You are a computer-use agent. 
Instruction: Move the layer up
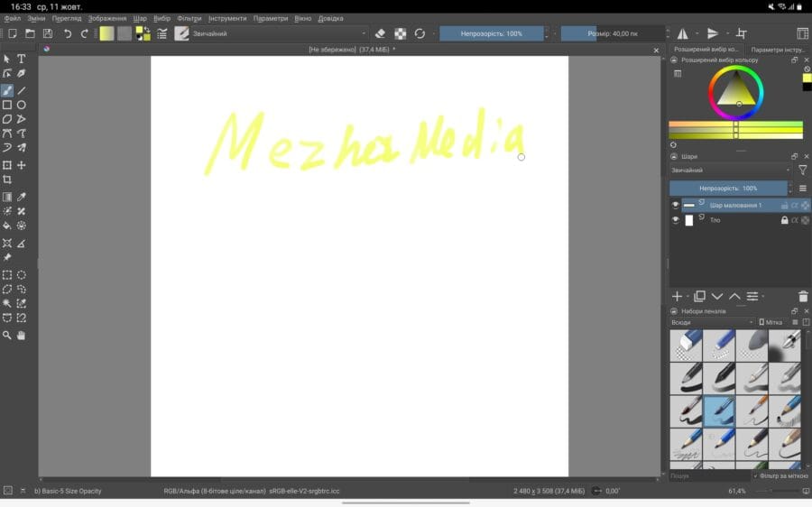click(734, 296)
